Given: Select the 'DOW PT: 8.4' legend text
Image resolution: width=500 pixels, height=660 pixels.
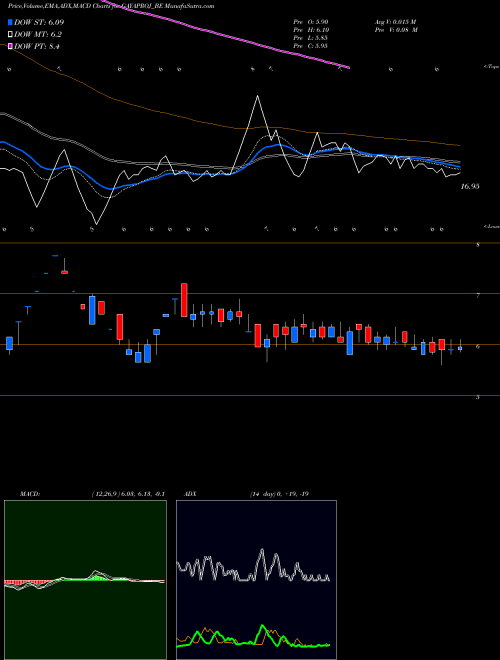Looking at the screenshot, I should click(x=37, y=46).
